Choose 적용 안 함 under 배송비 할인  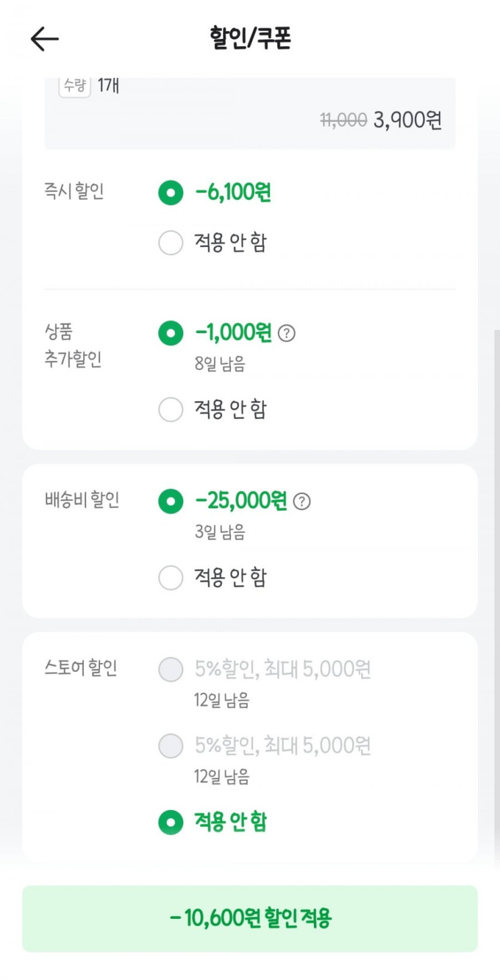(171, 578)
